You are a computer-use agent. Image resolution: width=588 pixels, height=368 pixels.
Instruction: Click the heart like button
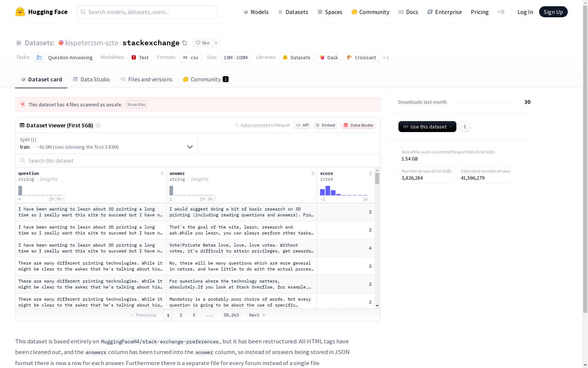click(202, 43)
